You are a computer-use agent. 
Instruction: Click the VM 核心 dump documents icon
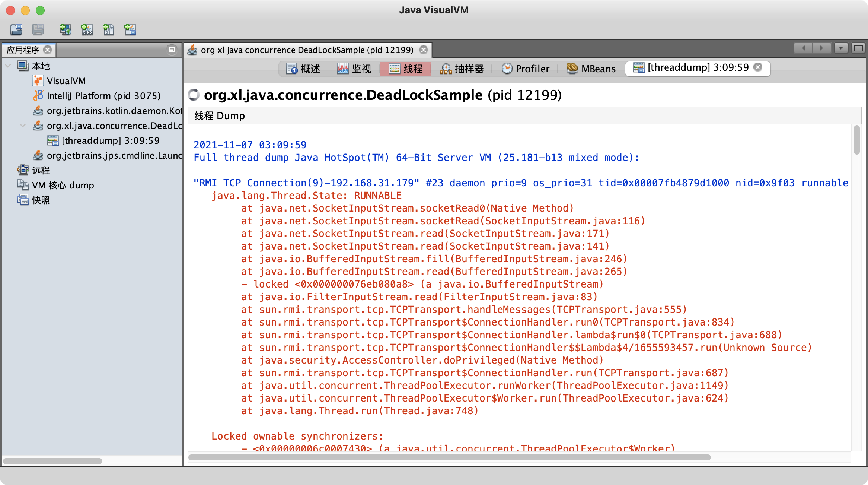click(23, 185)
